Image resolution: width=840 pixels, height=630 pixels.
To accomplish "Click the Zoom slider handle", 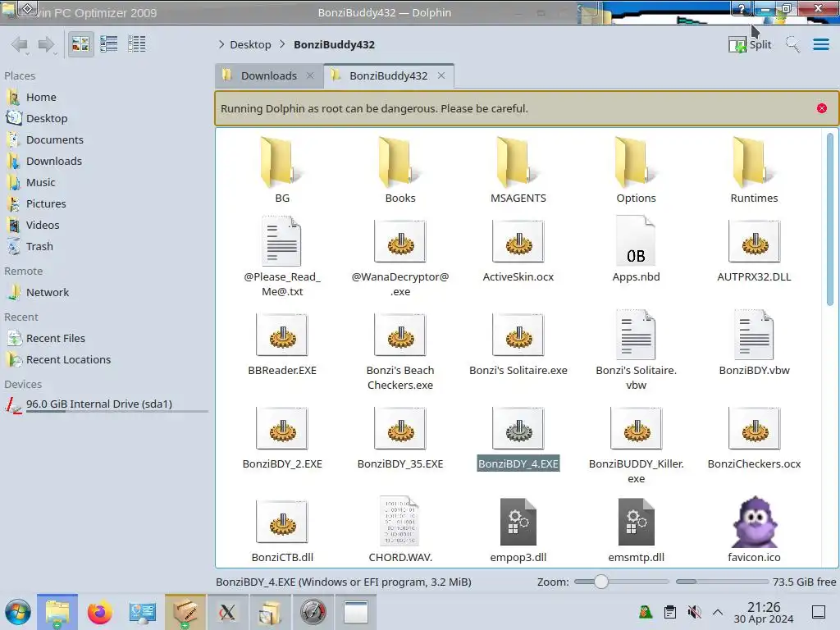I will click(x=601, y=582).
